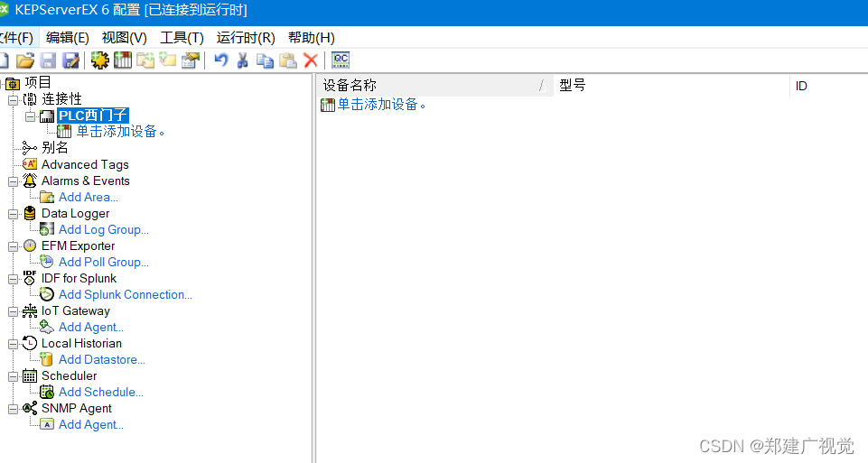Click the Cut scissors icon

[x=242, y=60]
